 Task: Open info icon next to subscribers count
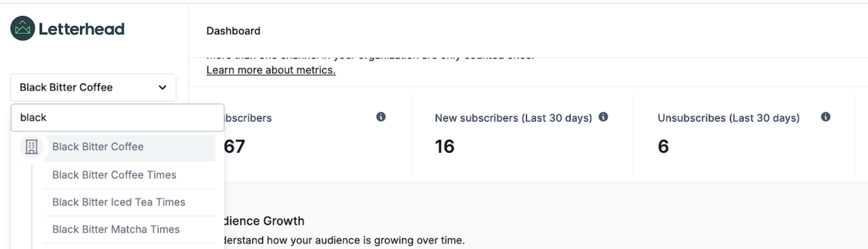[x=381, y=117]
